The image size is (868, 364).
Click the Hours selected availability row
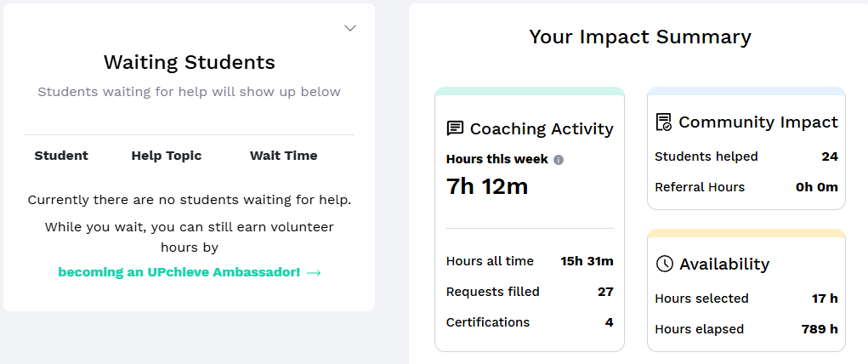746,299
